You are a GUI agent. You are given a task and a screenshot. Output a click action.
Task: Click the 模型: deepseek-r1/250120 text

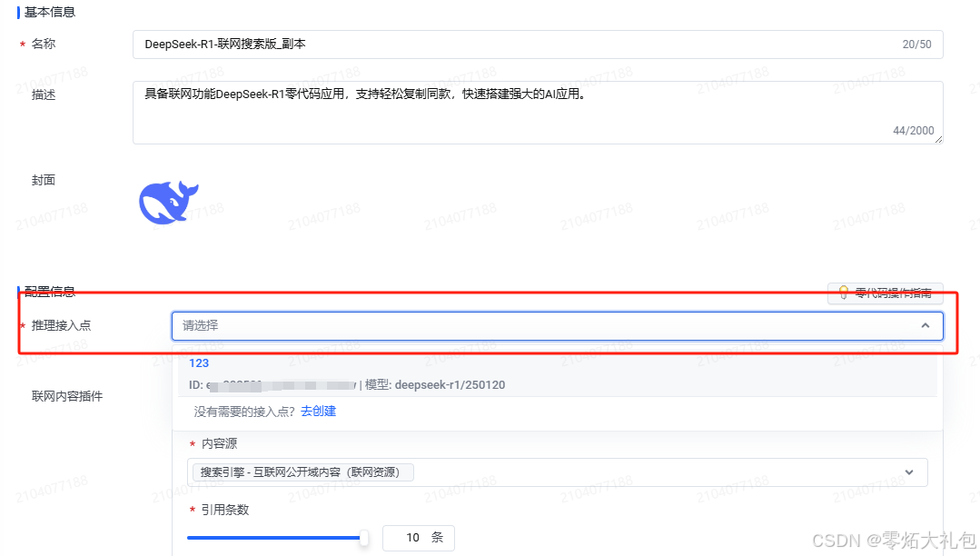[435, 385]
